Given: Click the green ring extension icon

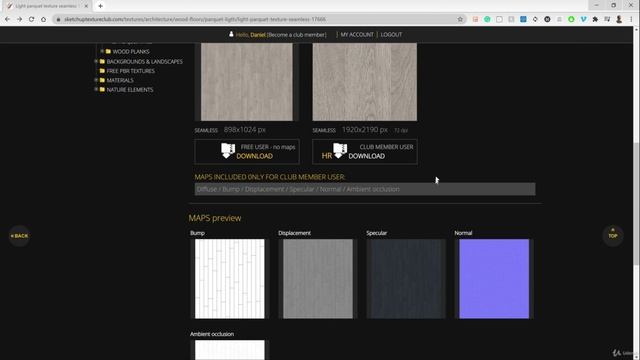Looking at the screenshot, I should click(x=571, y=19).
